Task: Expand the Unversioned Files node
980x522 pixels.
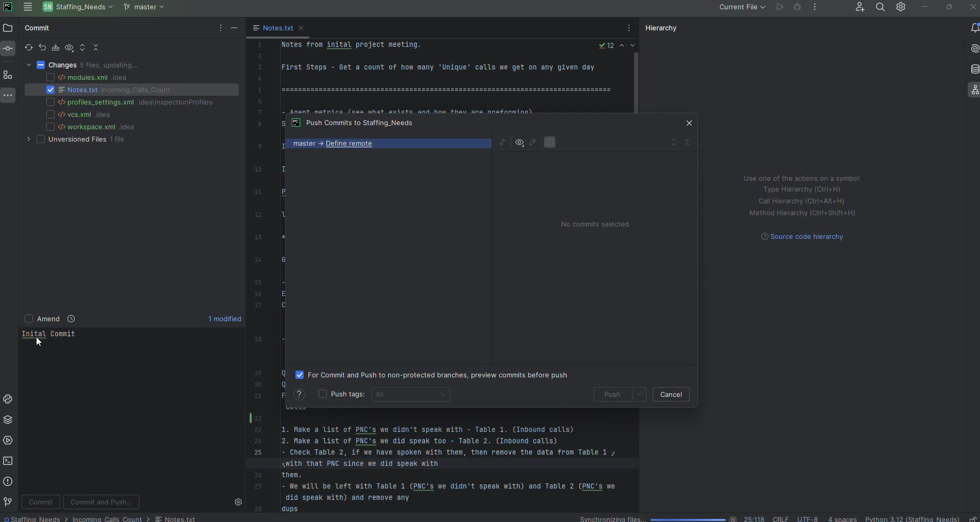Action: [x=28, y=140]
